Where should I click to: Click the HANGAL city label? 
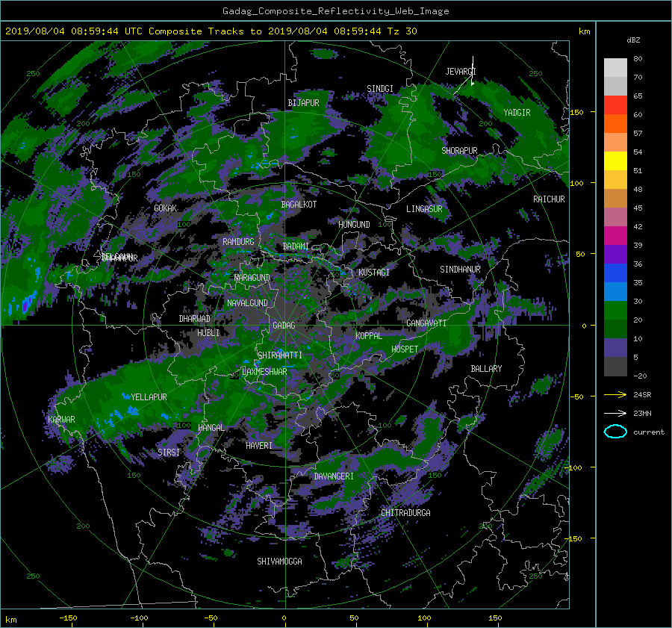pos(211,427)
